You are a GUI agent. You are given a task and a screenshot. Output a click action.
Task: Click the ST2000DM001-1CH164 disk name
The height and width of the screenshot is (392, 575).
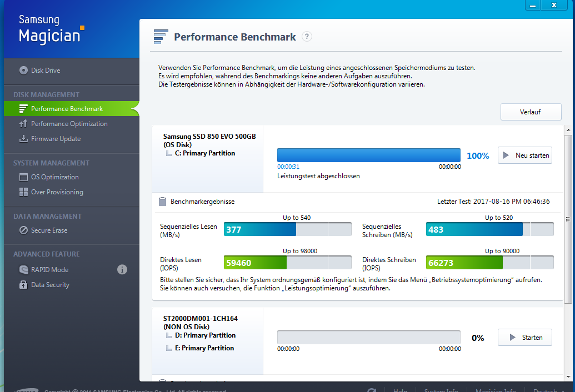click(x=200, y=318)
